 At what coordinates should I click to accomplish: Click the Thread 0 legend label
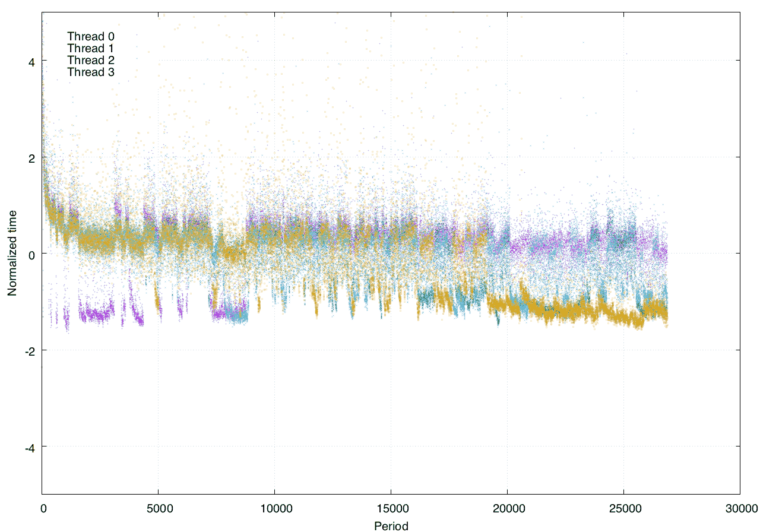coord(91,37)
